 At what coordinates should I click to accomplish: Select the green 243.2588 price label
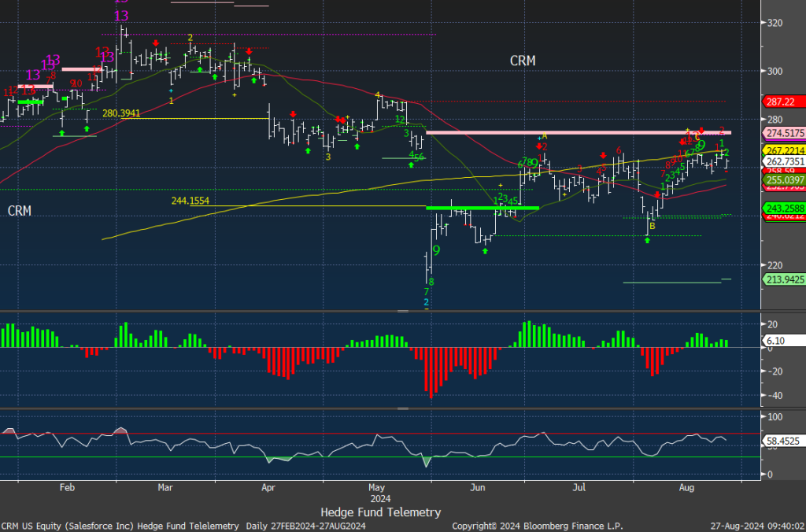pyautogui.click(x=786, y=209)
